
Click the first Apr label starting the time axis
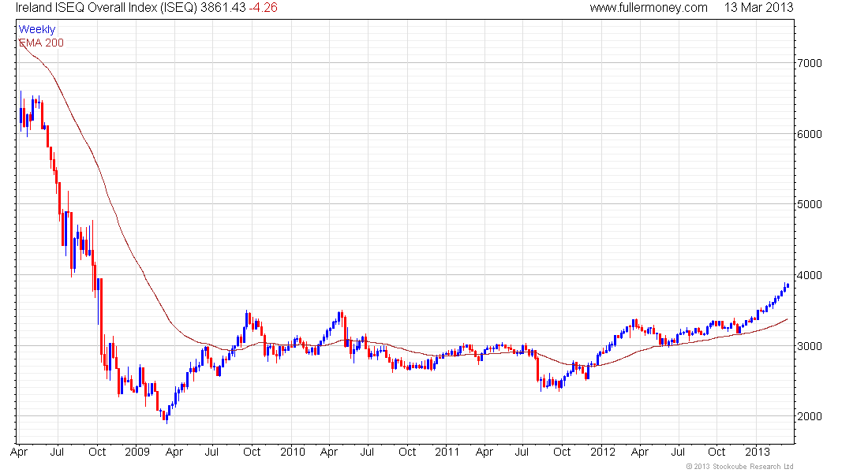pyautogui.click(x=19, y=453)
